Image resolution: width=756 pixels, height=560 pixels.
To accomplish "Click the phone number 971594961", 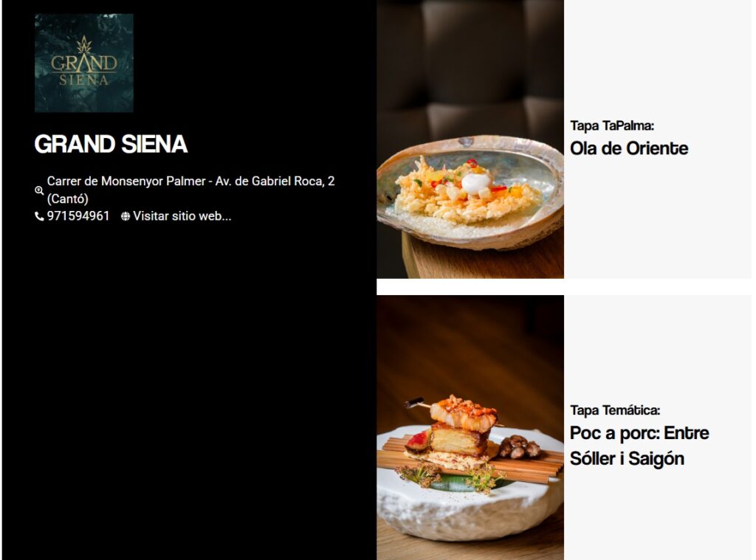I will (x=78, y=216).
